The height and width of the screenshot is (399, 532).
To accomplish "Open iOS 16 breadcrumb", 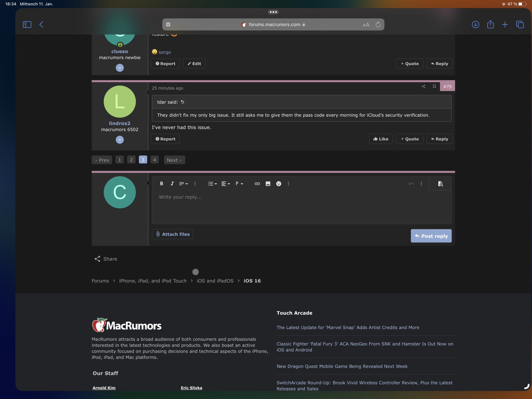I will coord(252,281).
